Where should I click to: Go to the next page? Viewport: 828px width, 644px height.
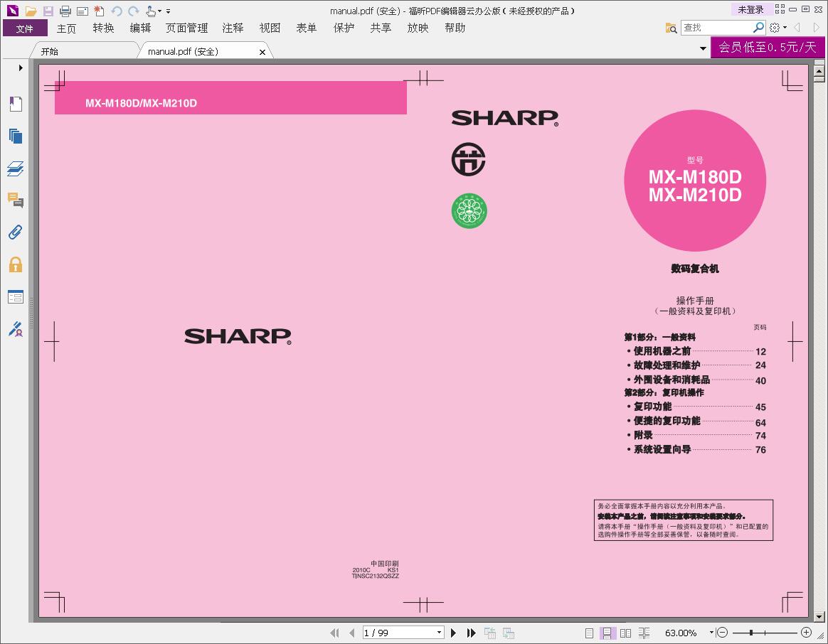pyautogui.click(x=453, y=633)
